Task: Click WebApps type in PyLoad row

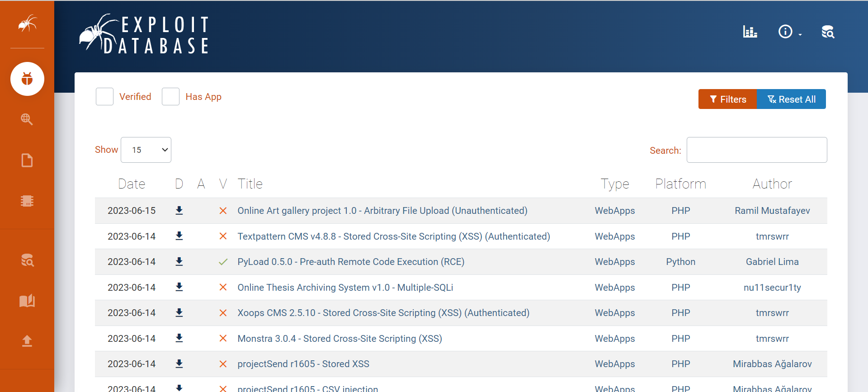Action: tap(615, 262)
